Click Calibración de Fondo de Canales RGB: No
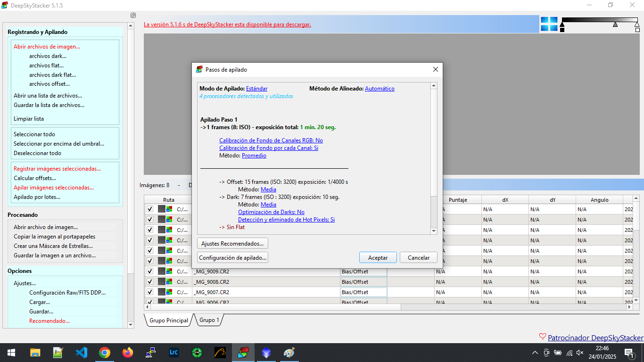 tap(271, 140)
